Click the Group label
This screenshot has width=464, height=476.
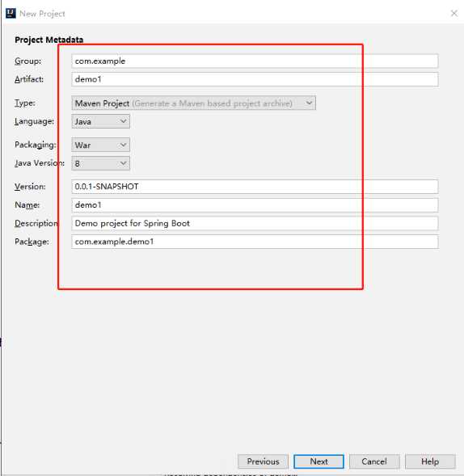28,61
